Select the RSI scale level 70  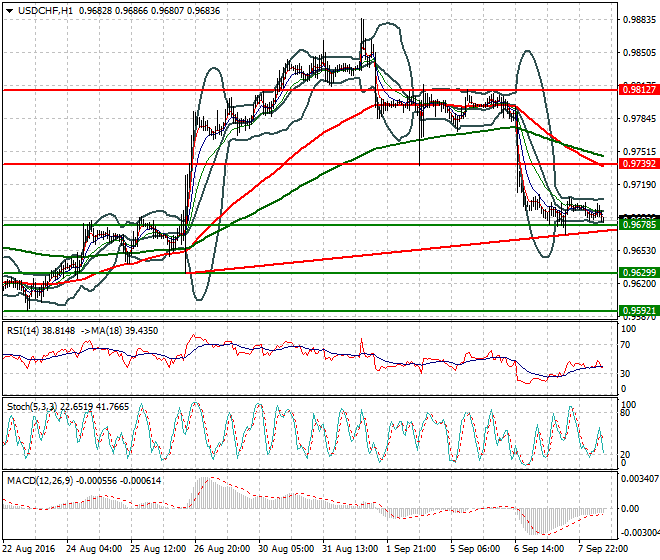pos(625,345)
